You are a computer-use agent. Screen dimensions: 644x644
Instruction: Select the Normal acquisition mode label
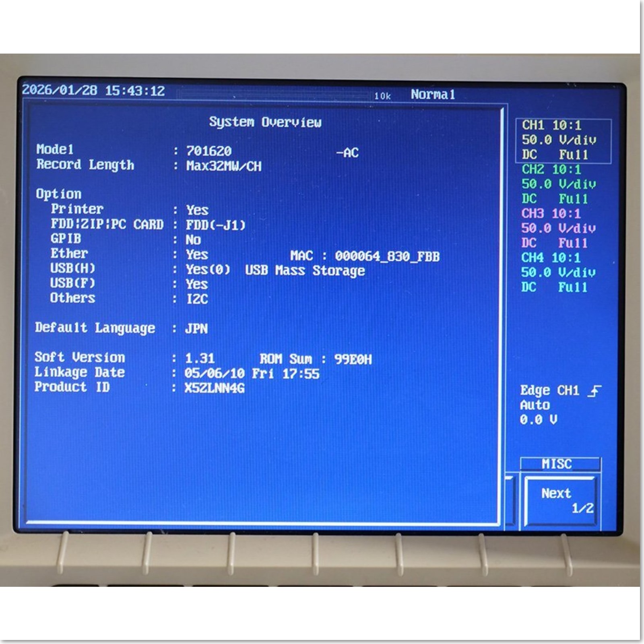(433, 95)
